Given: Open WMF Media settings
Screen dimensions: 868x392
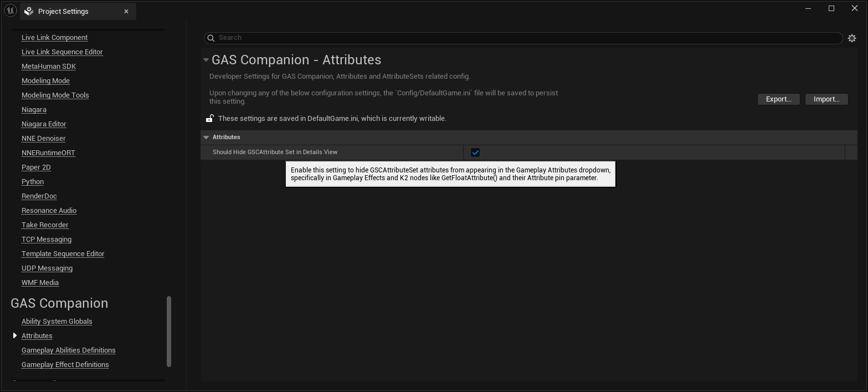Looking at the screenshot, I should [x=40, y=282].
